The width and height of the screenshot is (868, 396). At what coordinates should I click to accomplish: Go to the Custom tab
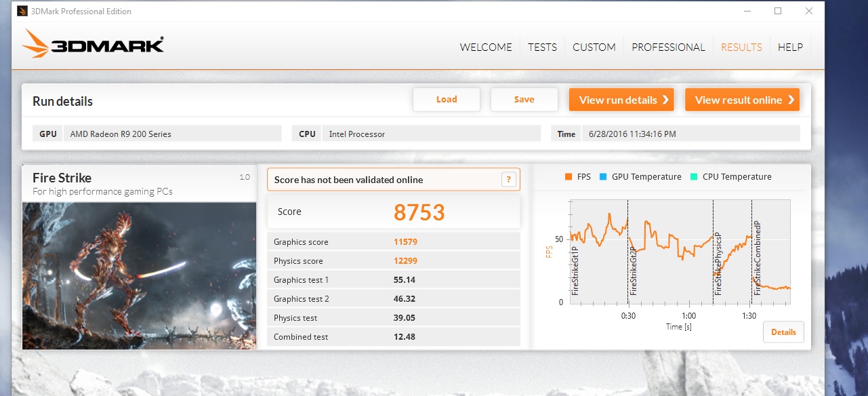click(594, 47)
